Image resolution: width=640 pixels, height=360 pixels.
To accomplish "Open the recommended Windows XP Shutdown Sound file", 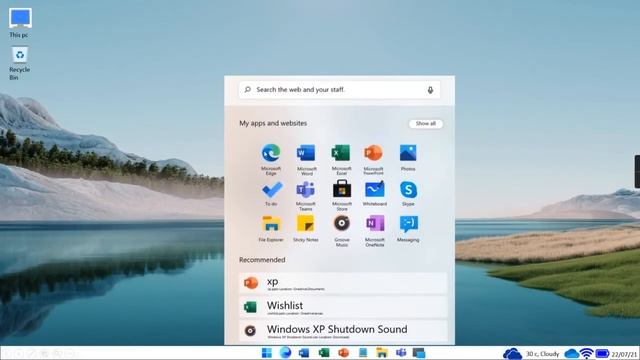I will [x=343, y=331].
